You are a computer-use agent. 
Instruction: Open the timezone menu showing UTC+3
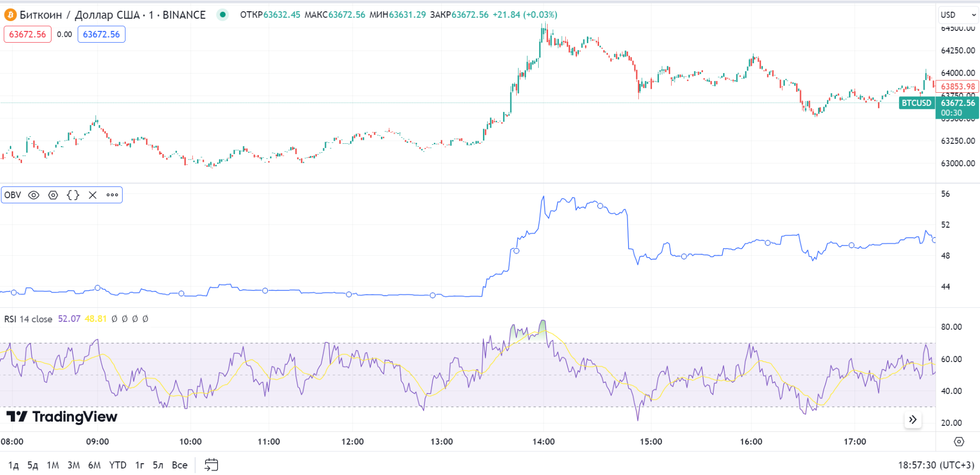coord(935,465)
